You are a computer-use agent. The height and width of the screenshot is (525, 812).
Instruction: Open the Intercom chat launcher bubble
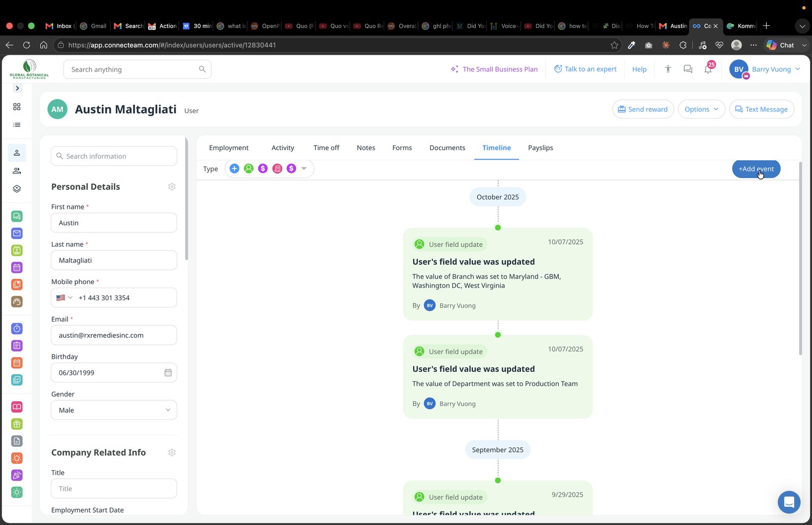pos(789,502)
